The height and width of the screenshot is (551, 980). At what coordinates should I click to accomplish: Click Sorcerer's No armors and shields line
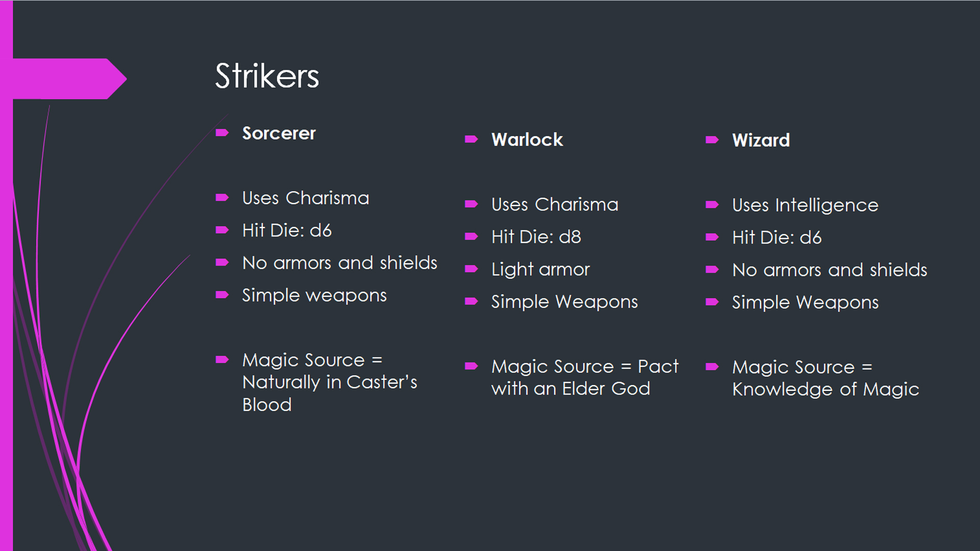point(339,263)
